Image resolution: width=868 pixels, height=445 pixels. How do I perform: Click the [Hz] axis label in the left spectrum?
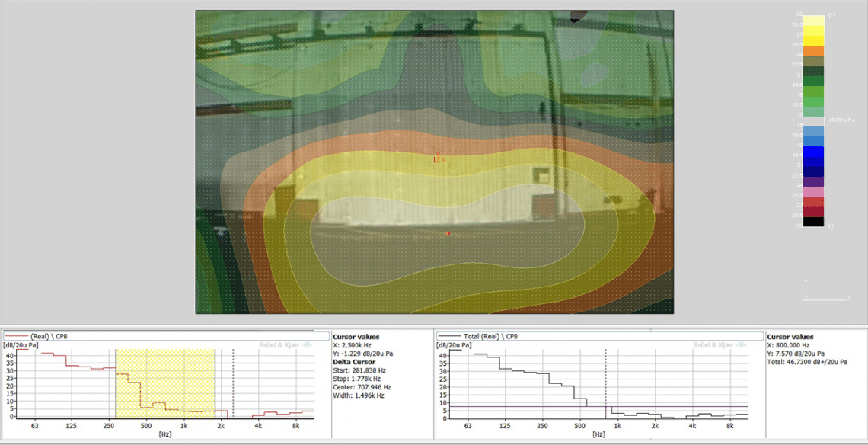point(164,433)
